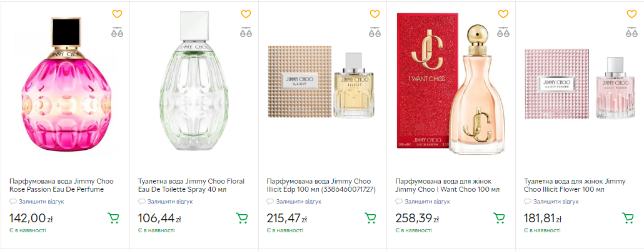Compare the I Want Choo perfume
The image size is (644, 251).
503,33
